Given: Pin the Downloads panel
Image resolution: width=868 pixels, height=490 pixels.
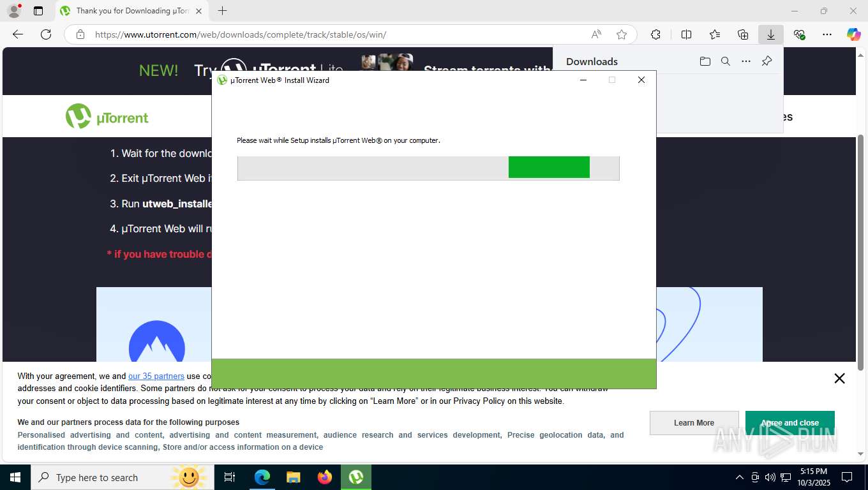Looking at the screenshot, I should (x=767, y=61).
